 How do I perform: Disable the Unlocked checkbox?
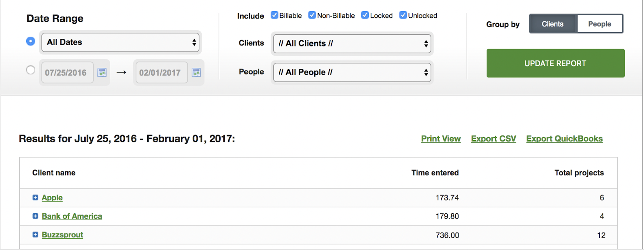point(403,15)
